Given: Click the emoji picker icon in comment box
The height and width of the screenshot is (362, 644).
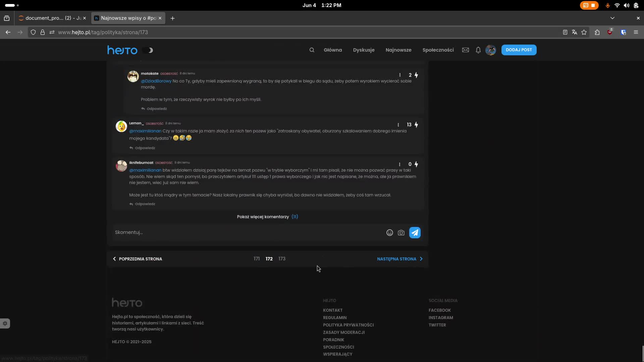Looking at the screenshot, I should point(389,233).
